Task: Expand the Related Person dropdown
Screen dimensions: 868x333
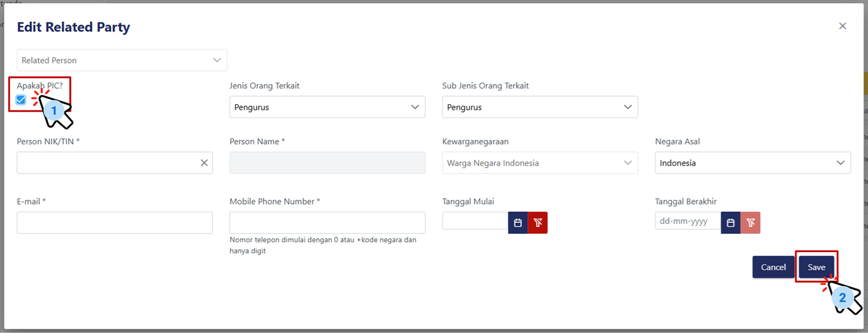Action: [122, 60]
